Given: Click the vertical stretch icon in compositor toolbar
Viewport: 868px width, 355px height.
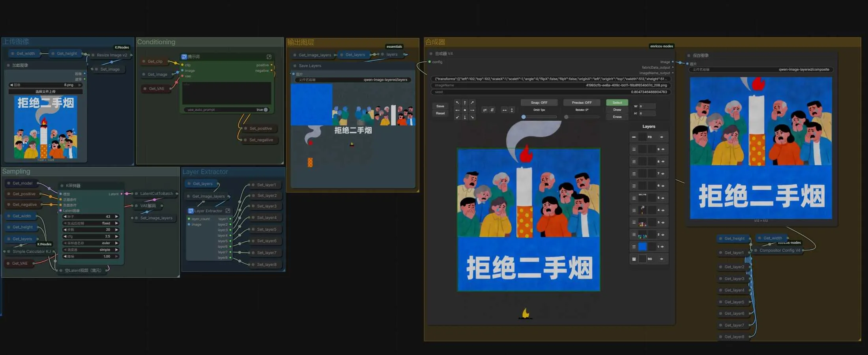Looking at the screenshot, I should (512, 110).
